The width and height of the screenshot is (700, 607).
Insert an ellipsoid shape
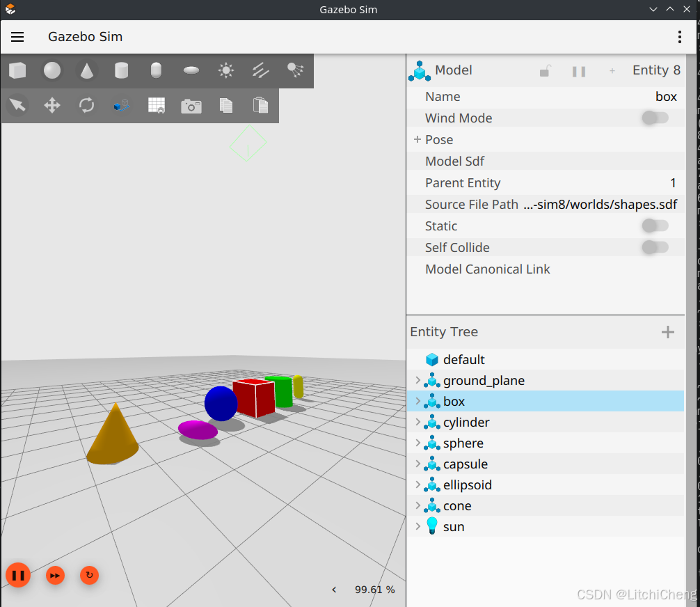(191, 70)
